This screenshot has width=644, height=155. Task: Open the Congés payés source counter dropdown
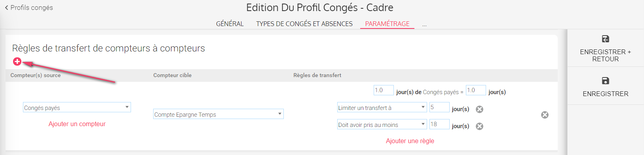(x=77, y=108)
